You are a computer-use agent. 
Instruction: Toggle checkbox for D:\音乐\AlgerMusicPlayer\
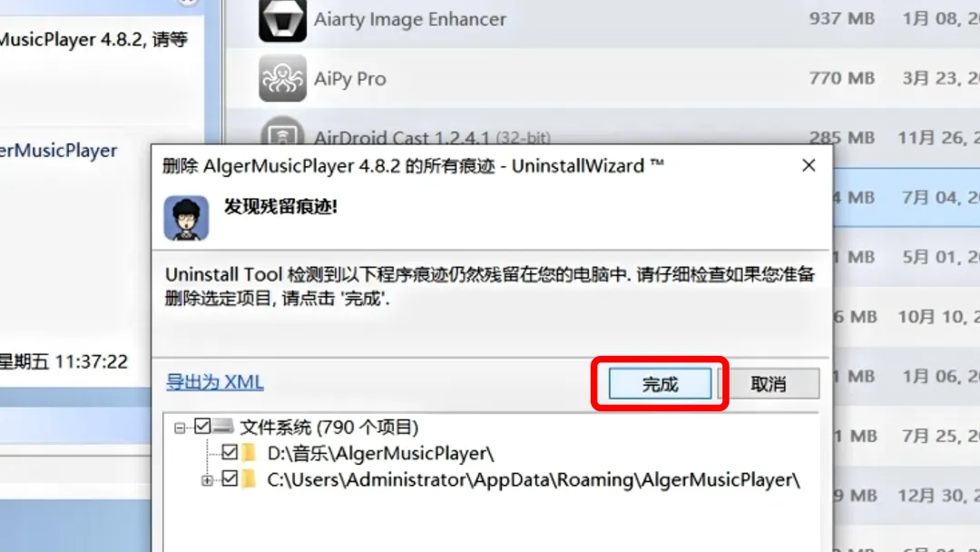230,452
